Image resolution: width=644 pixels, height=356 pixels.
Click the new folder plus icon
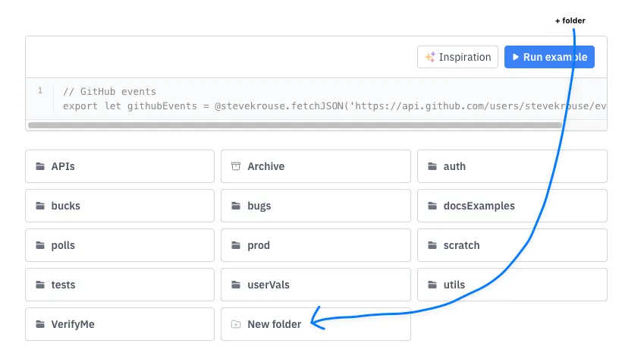[x=236, y=324]
